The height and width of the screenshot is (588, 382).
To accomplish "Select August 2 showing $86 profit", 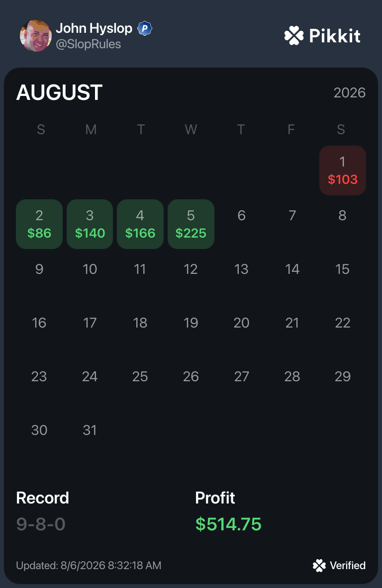I will point(39,224).
